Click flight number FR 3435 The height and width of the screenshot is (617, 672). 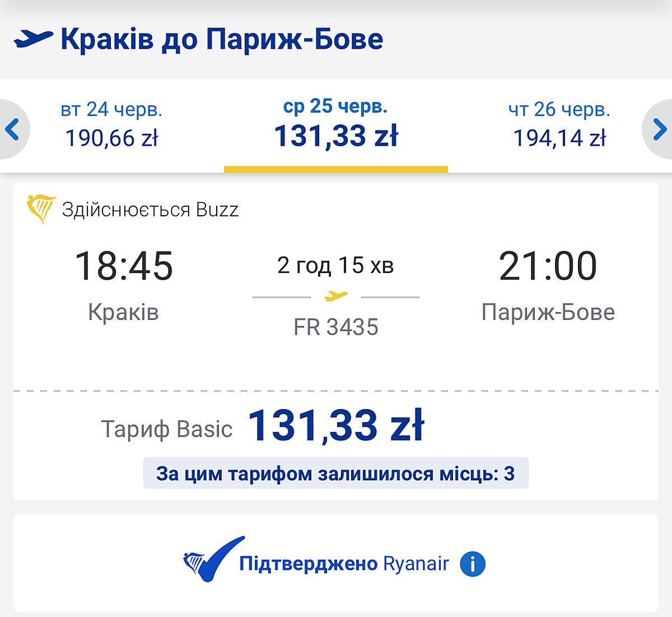[336, 327]
